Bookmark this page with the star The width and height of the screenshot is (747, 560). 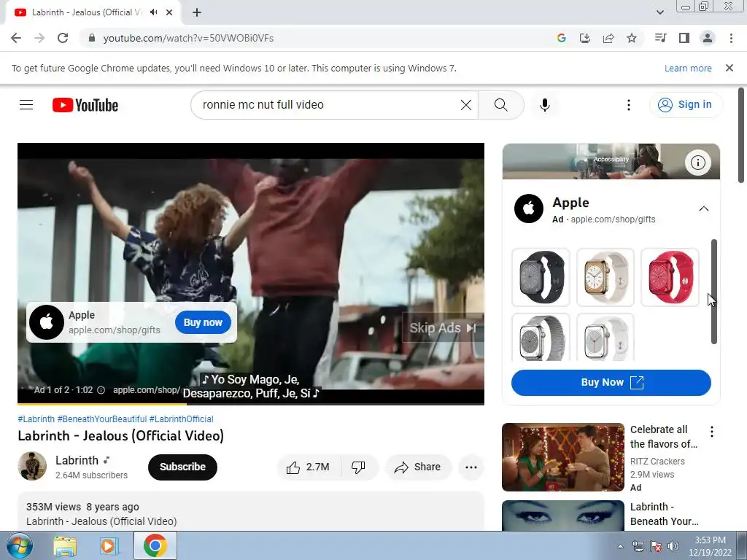[631, 38]
